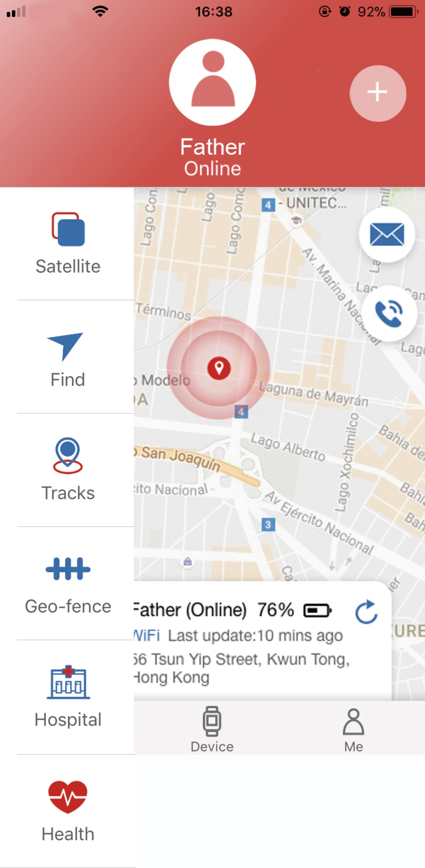Tap the Online status under Father

[x=212, y=169]
